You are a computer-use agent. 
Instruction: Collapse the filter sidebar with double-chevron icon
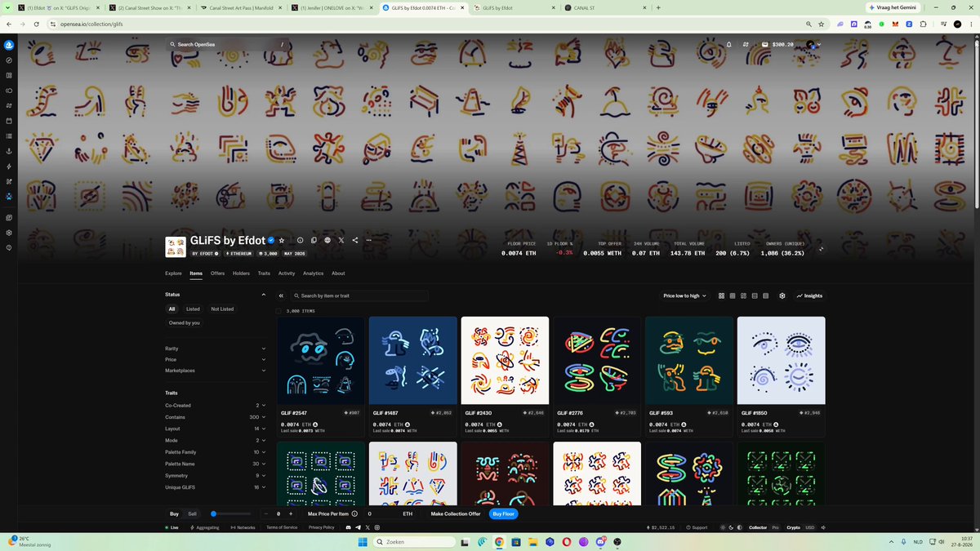tap(281, 295)
